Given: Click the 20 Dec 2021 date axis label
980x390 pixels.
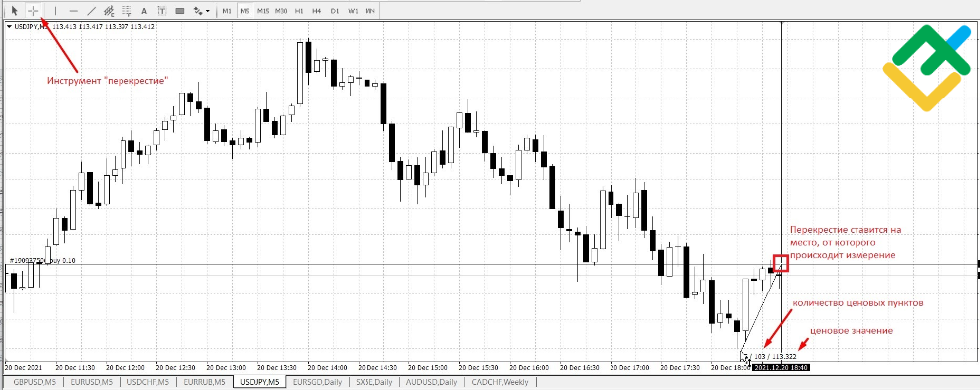Looking at the screenshot, I should coord(22,368).
